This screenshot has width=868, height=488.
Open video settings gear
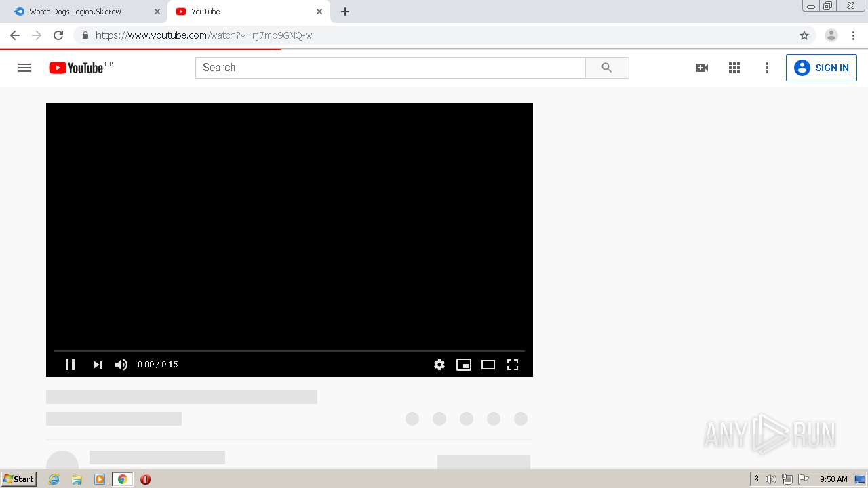(439, 365)
